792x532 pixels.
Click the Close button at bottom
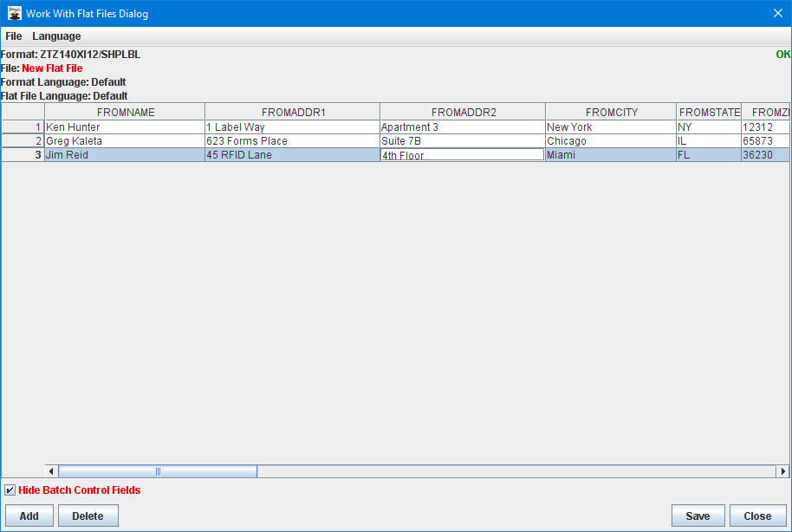tap(757, 516)
